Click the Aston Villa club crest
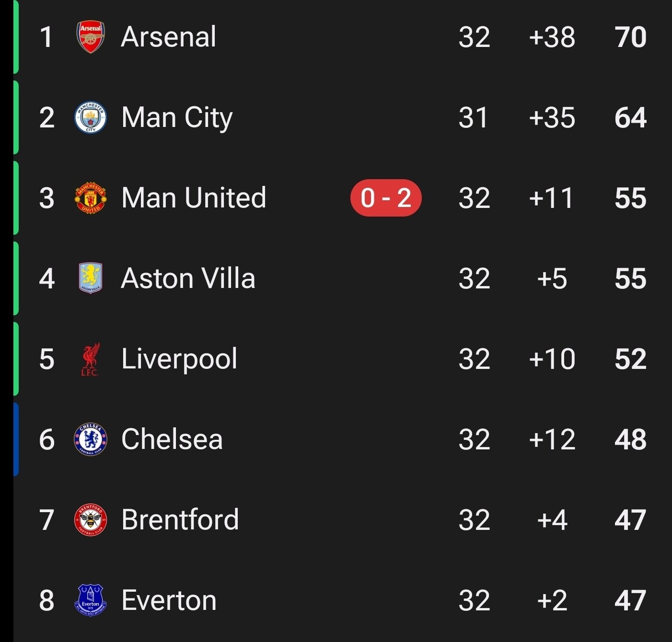This screenshot has width=672, height=642. pyautogui.click(x=91, y=278)
